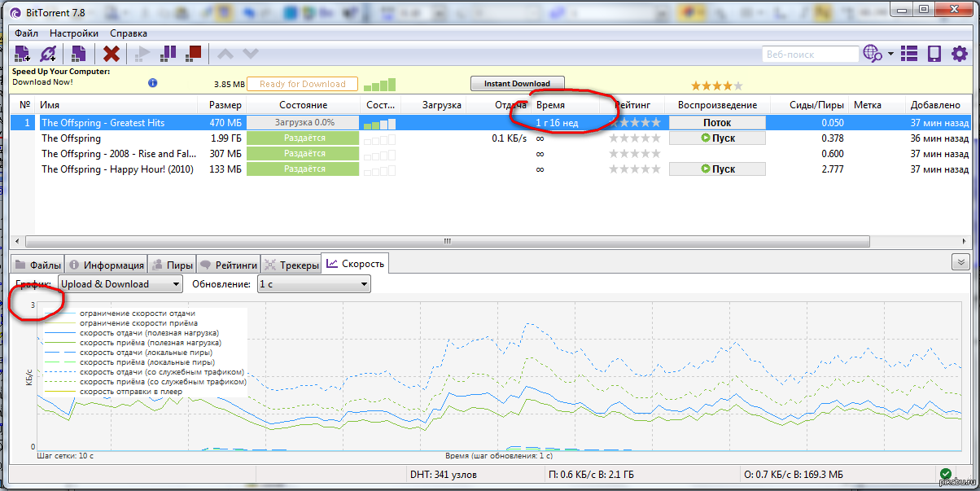Click the Start torrent play icon
The image size is (980, 491).
142,54
